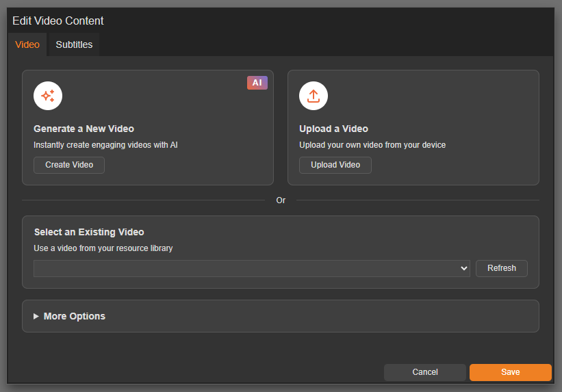Open the existing video dropdown
Screen dimensions: 562x392
pos(252,268)
